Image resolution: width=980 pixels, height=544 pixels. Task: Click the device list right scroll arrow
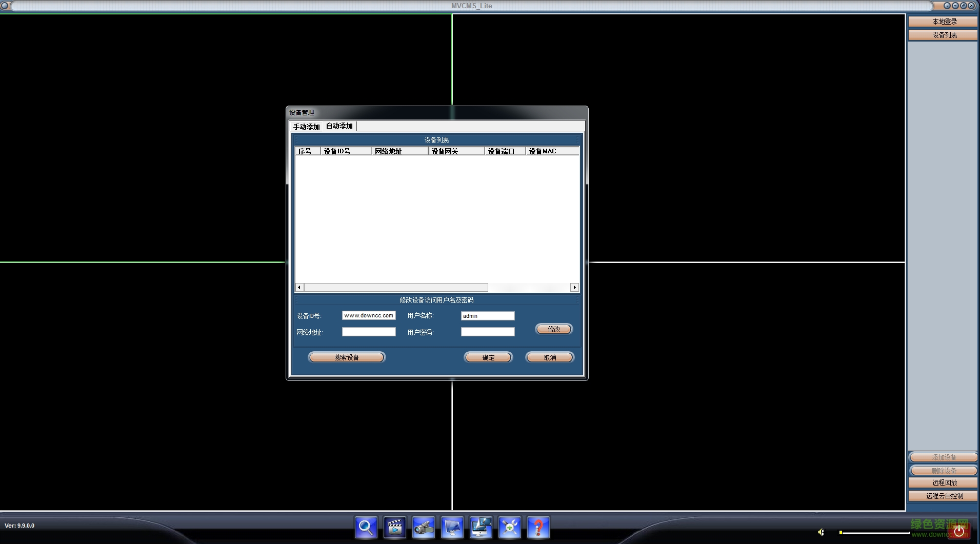pyautogui.click(x=574, y=288)
